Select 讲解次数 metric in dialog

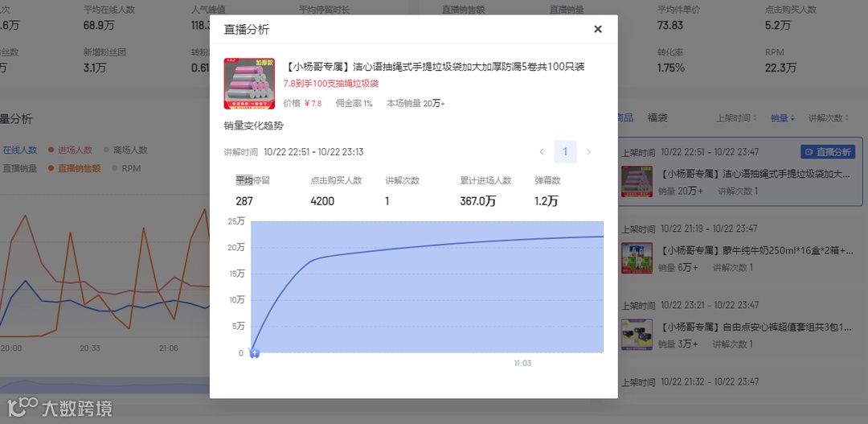[403, 180]
